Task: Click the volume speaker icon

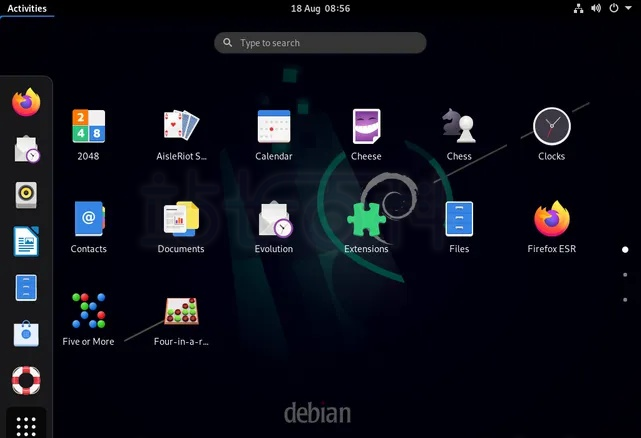Action: click(596, 8)
